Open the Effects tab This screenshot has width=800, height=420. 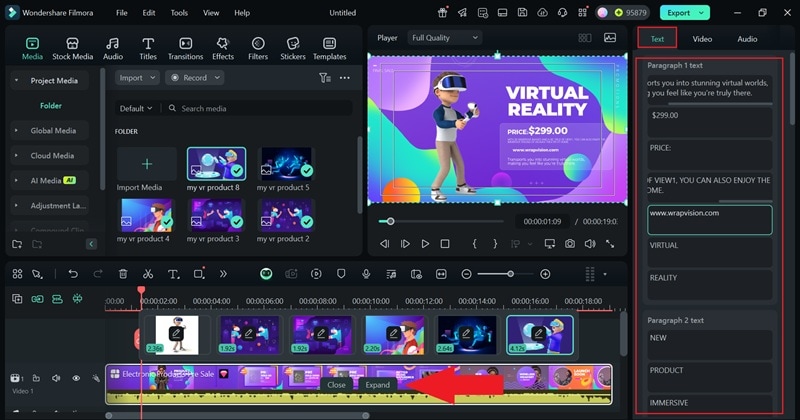(x=223, y=49)
